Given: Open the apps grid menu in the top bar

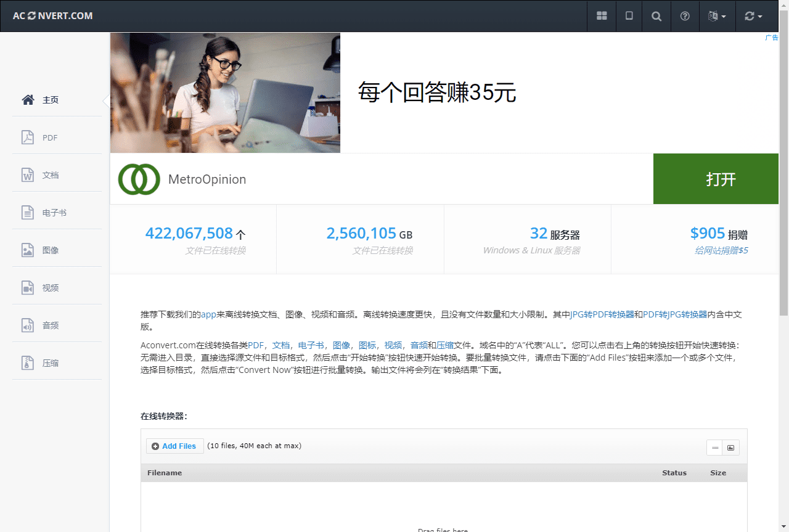Looking at the screenshot, I should (602, 16).
